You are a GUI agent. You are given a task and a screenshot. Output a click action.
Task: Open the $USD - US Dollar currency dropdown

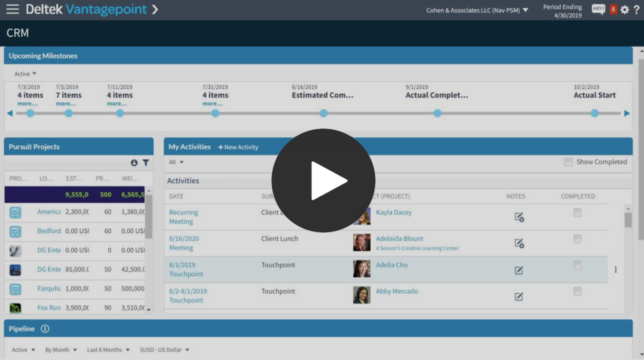(x=164, y=350)
